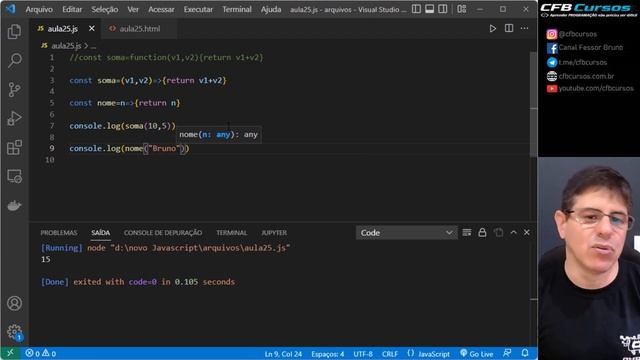
Task: Click the Go Live status bar button
Action: click(476, 353)
